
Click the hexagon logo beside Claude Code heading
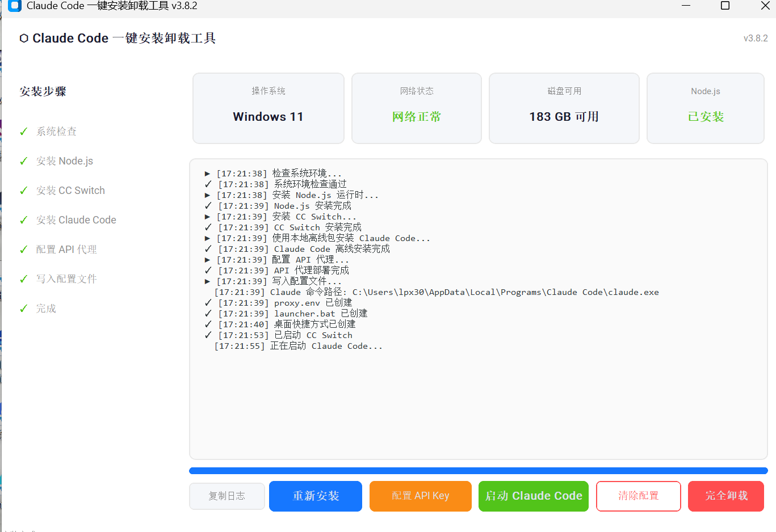point(24,39)
